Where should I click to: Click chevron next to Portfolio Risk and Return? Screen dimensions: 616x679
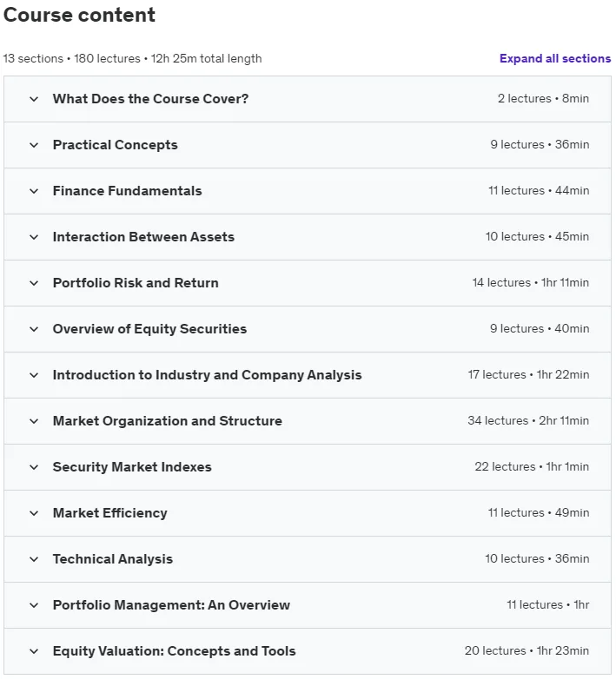[x=34, y=283]
